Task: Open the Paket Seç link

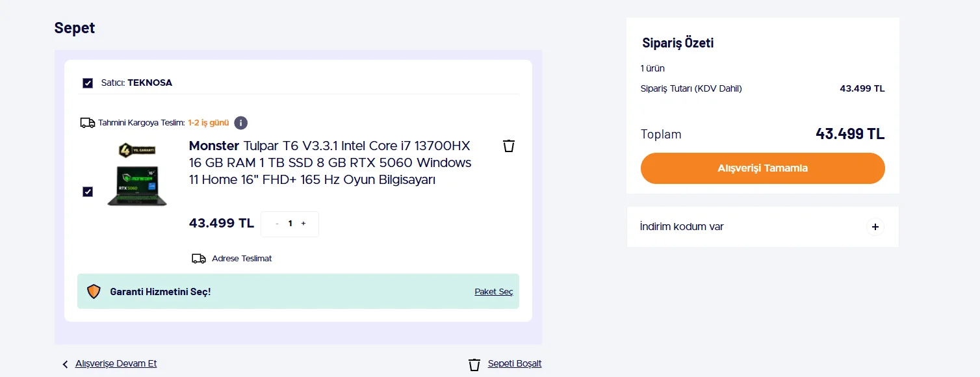Action: (494, 292)
